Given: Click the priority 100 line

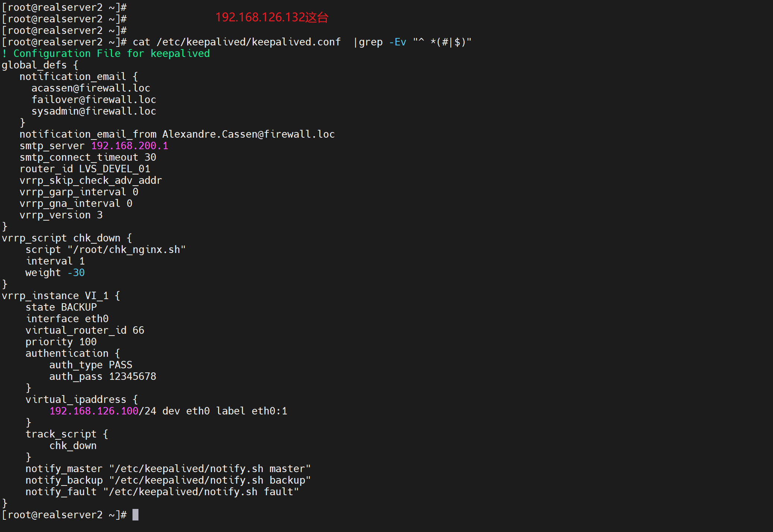Looking at the screenshot, I should coord(61,342).
